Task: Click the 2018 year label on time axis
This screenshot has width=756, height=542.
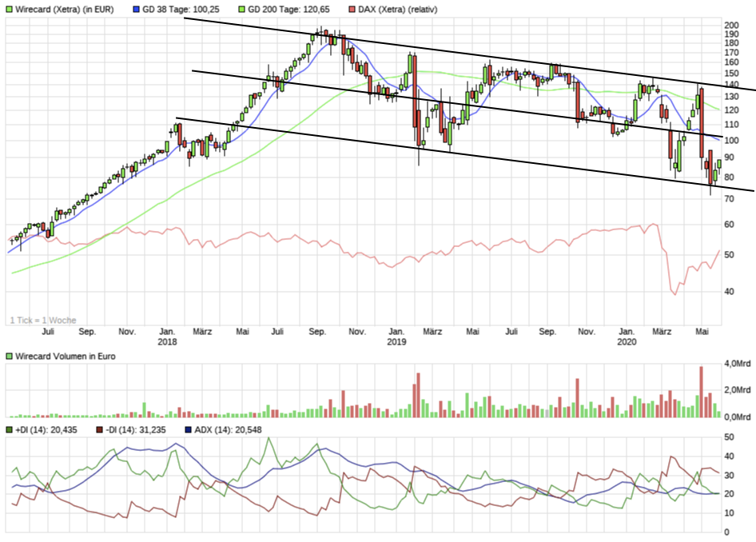Action: (x=167, y=342)
